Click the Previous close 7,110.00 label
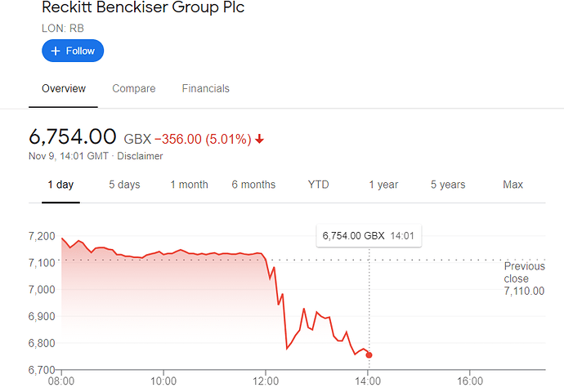Screen dimensions: 564x392 (525, 278)
